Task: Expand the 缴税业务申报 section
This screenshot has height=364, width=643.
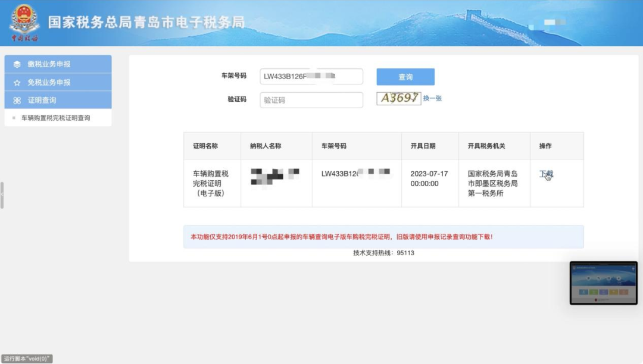Action: (58, 64)
